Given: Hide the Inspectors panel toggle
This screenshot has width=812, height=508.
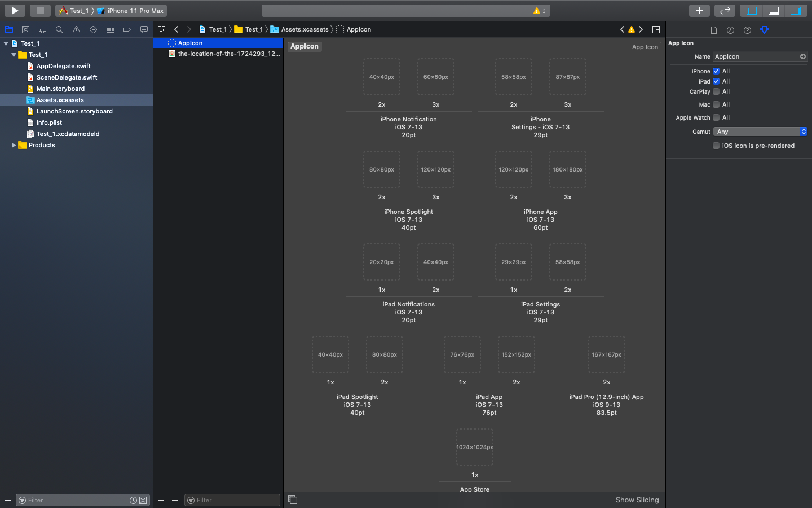Looking at the screenshot, I should pos(796,10).
